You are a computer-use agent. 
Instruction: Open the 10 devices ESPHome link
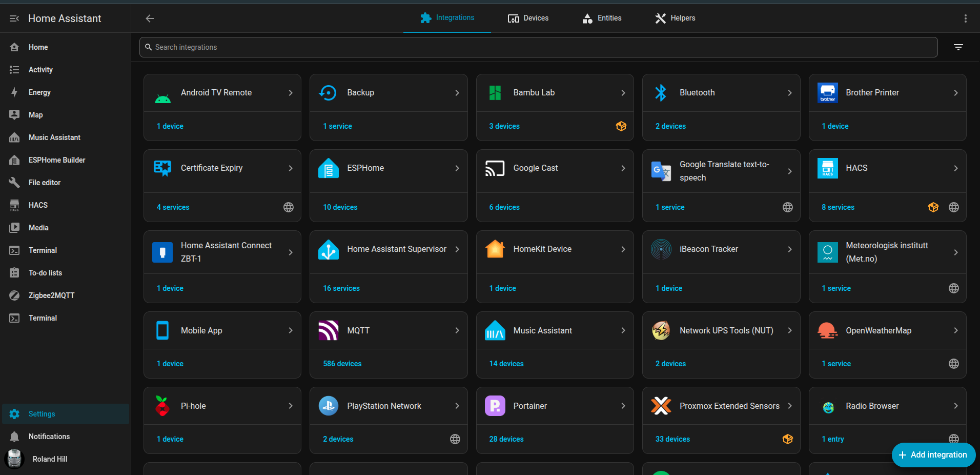pos(340,207)
